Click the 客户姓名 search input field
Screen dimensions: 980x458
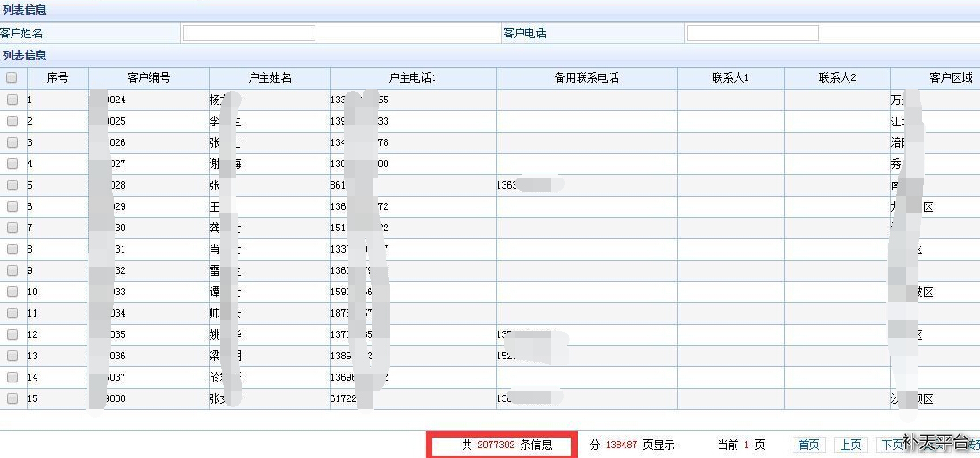coord(249,33)
